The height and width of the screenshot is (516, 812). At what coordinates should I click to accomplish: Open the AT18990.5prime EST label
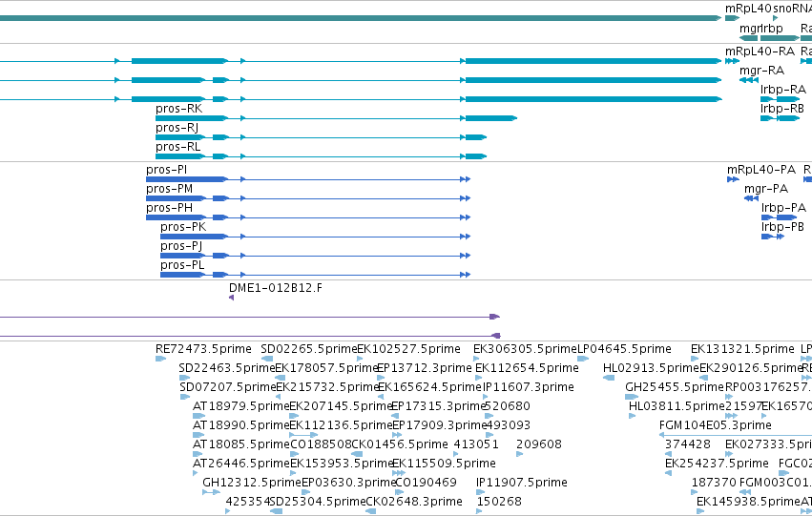coord(240,426)
